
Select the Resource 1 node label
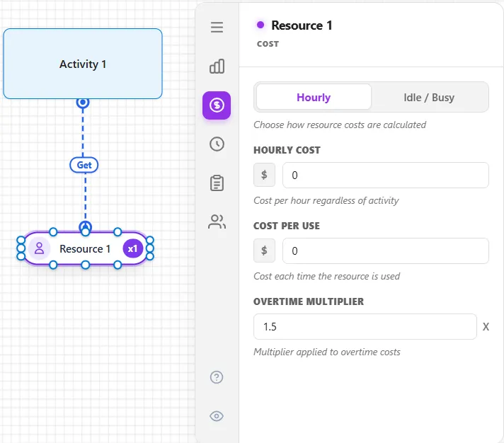[x=85, y=248]
